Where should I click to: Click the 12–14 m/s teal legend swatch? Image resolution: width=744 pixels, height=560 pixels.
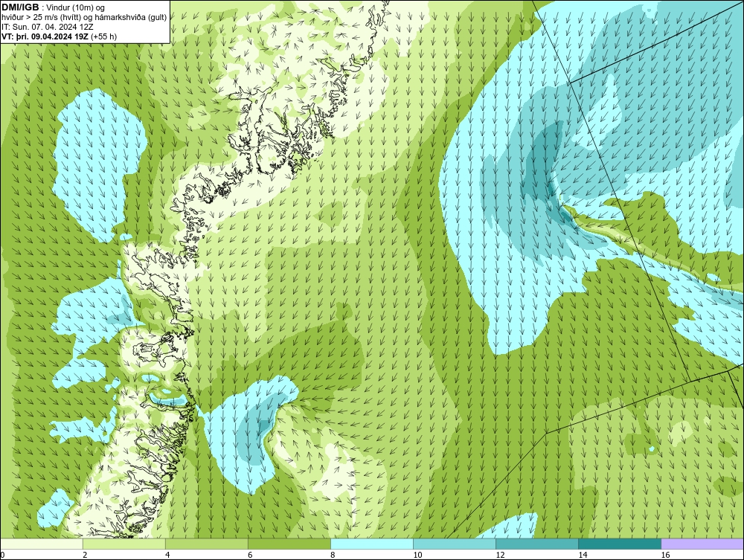536,544
